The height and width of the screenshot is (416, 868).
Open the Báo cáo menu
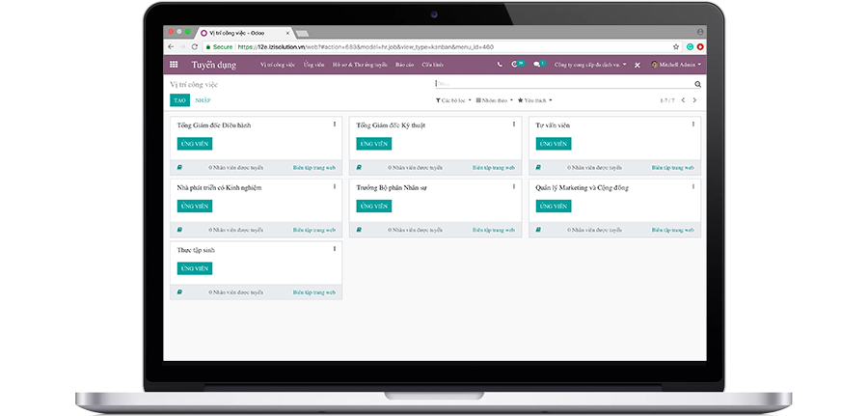click(404, 65)
